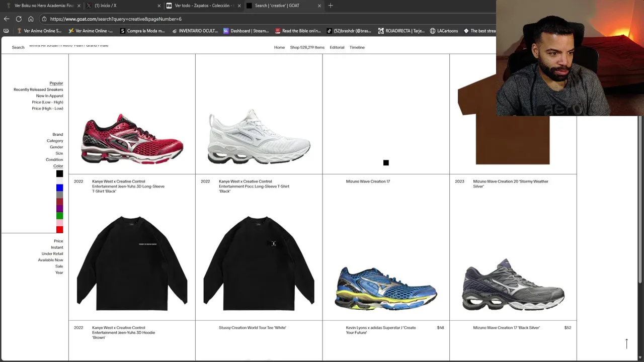The width and height of the screenshot is (644, 362).
Task: Open the Timeline menu link
Action: pyautogui.click(x=357, y=47)
